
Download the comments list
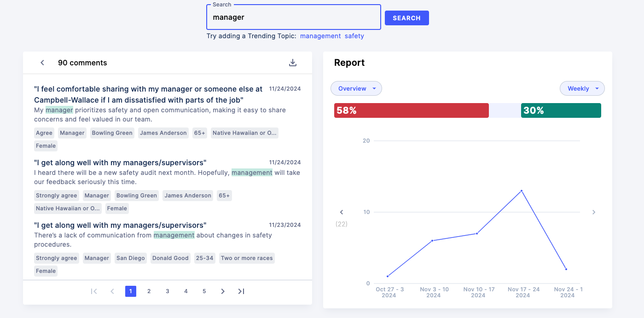coord(293,62)
